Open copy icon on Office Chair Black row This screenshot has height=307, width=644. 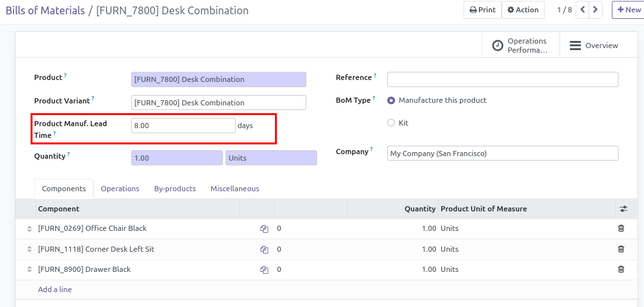264,229
